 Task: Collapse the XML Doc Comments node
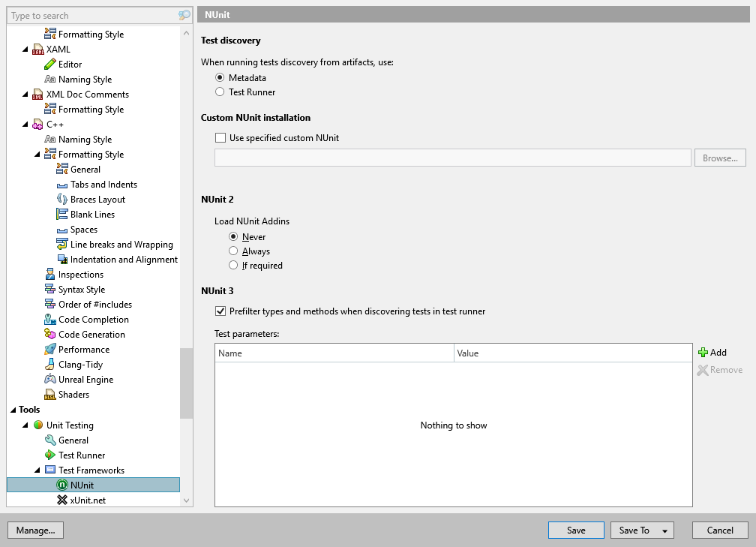coord(25,94)
